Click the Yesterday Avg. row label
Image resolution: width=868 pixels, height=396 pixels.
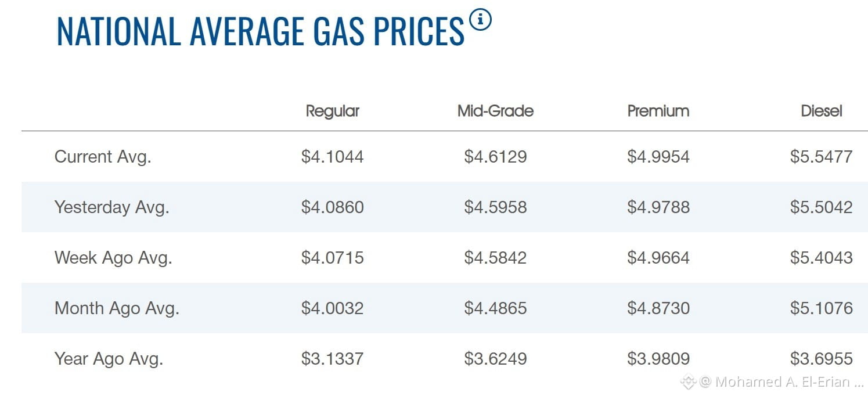pyautogui.click(x=112, y=207)
